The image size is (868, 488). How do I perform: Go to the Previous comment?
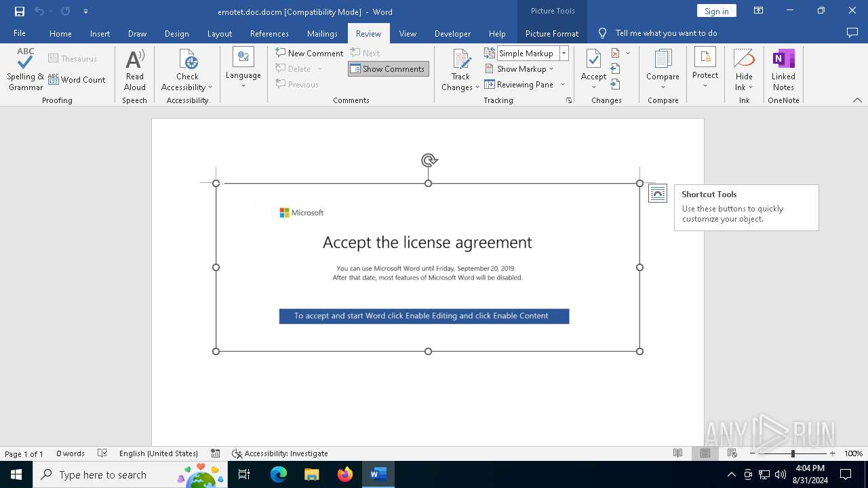(x=297, y=85)
